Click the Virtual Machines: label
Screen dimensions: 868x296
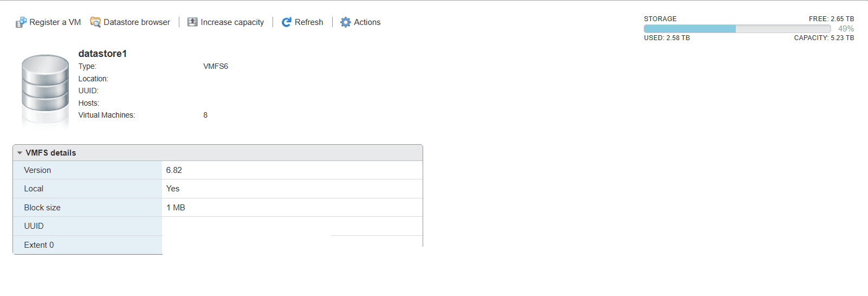tap(107, 115)
